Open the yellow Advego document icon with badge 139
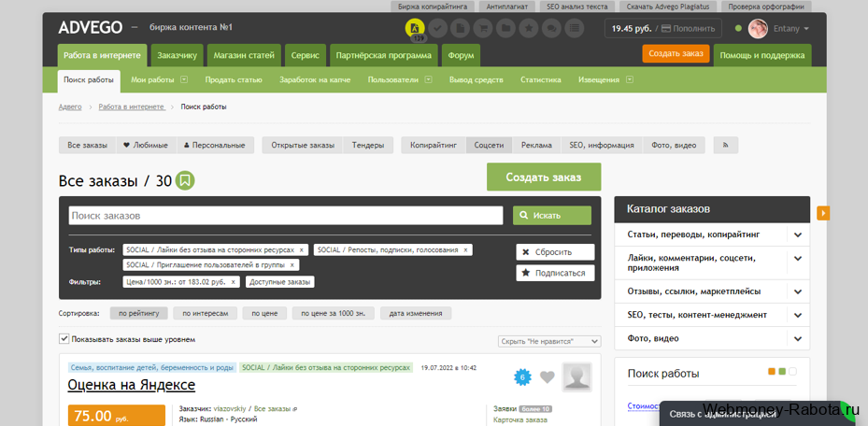This screenshot has height=426, width=868. point(415,28)
